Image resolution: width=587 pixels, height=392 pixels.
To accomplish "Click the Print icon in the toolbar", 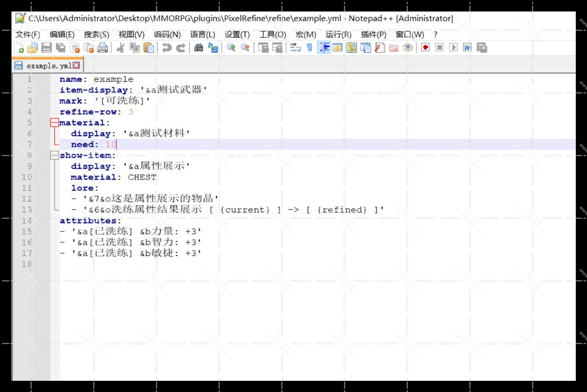I will point(103,48).
